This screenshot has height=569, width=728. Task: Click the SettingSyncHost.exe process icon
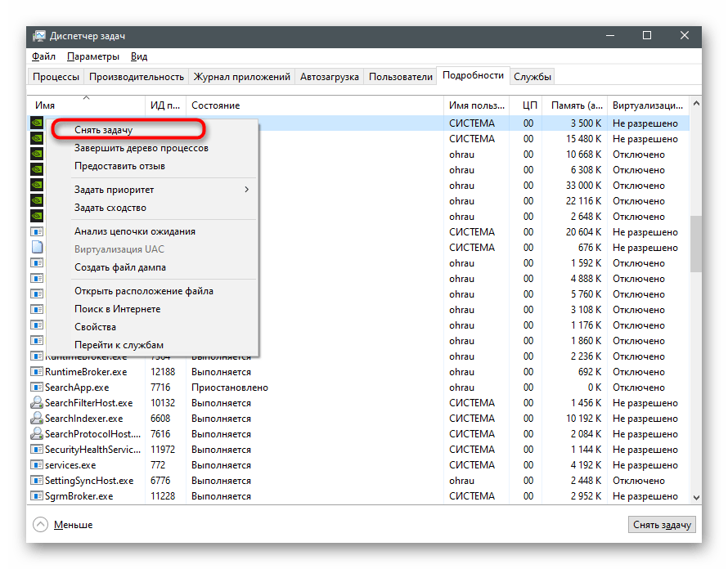pyautogui.click(x=37, y=481)
